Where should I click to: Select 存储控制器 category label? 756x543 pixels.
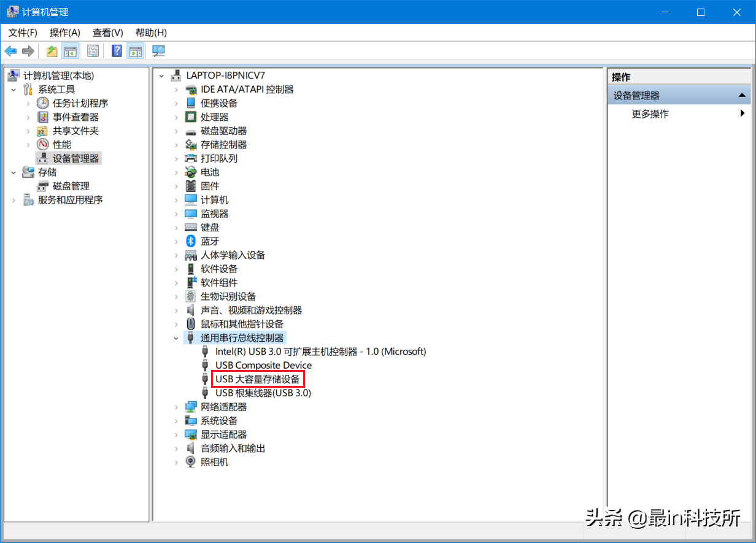tap(224, 145)
